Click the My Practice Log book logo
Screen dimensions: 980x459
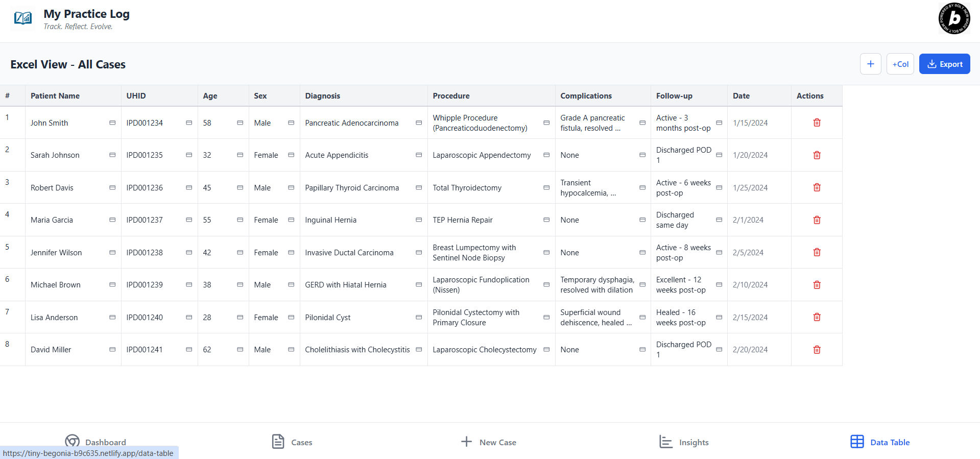pos(22,19)
